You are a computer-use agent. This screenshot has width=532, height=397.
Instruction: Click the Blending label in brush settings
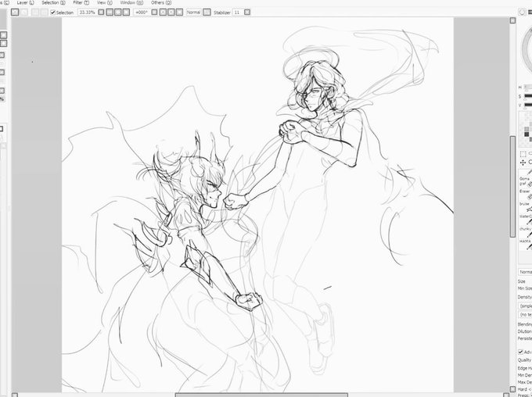[524, 324]
